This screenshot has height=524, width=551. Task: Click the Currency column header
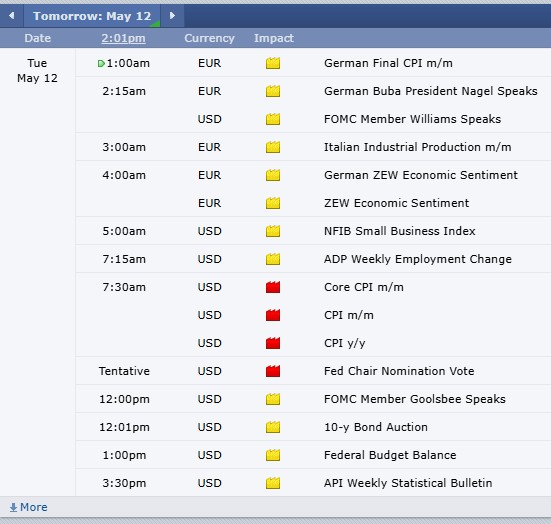tap(209, 38)
